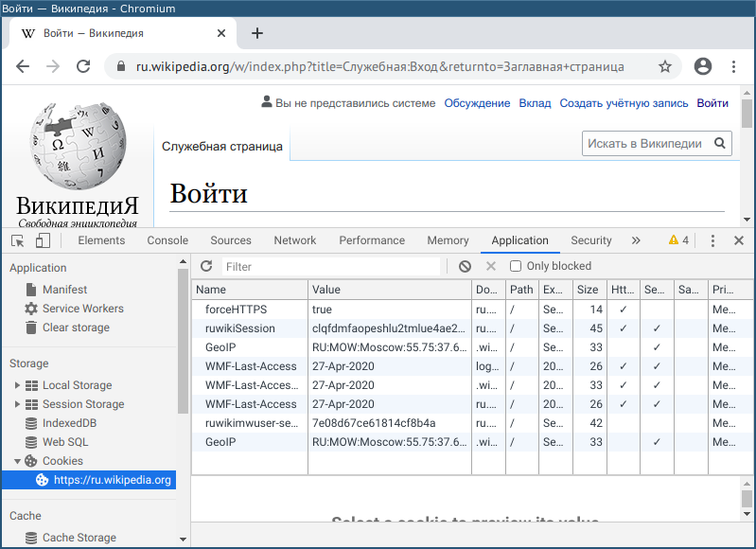Select the forceHTTPS cookie row

coord(472,310)
